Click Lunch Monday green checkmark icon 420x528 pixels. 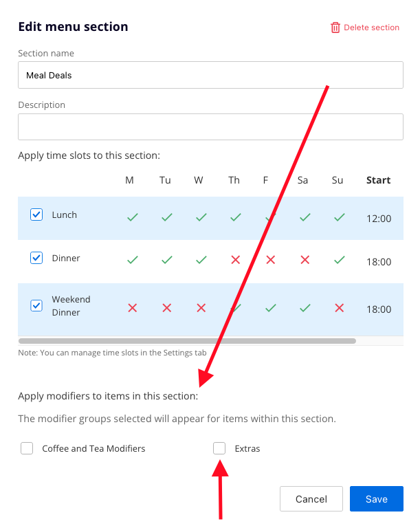coord(132,217)
